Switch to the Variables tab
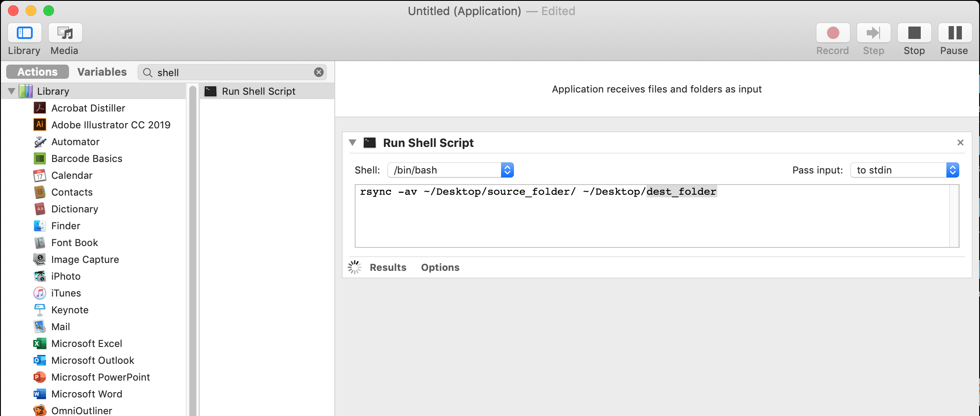 (102, 72)
